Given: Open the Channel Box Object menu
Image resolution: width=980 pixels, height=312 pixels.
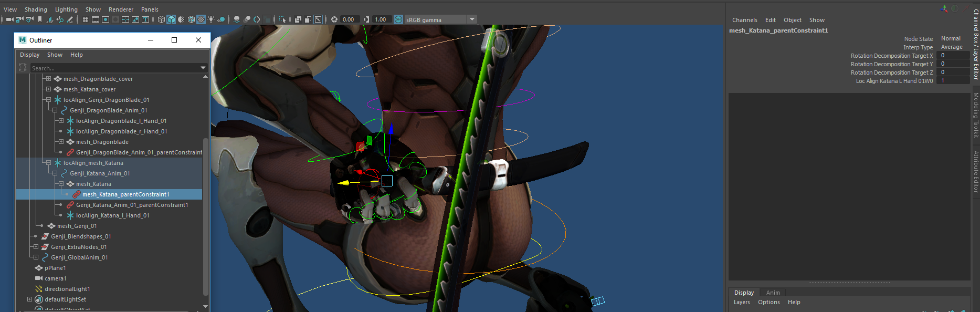Looking at the screenshot, I should 793,20.
